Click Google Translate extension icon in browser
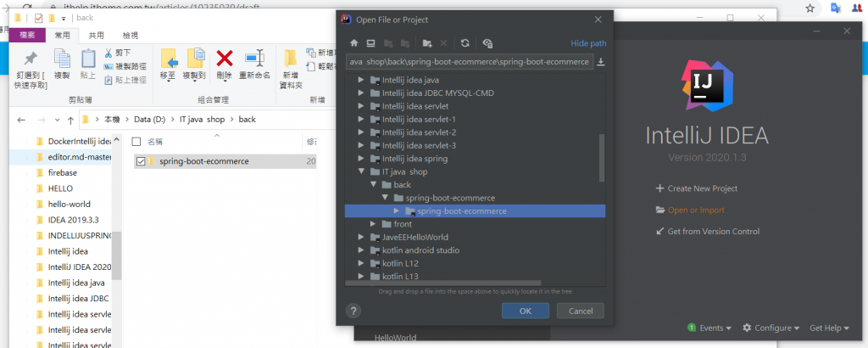The image size is (868, 348). [x=836, y=8]
